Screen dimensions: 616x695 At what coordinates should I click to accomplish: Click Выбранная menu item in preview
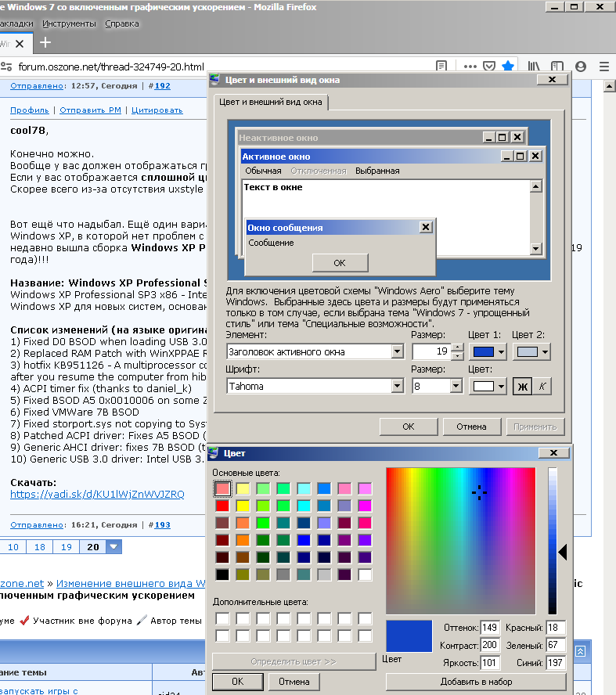[x=377, y=171]
